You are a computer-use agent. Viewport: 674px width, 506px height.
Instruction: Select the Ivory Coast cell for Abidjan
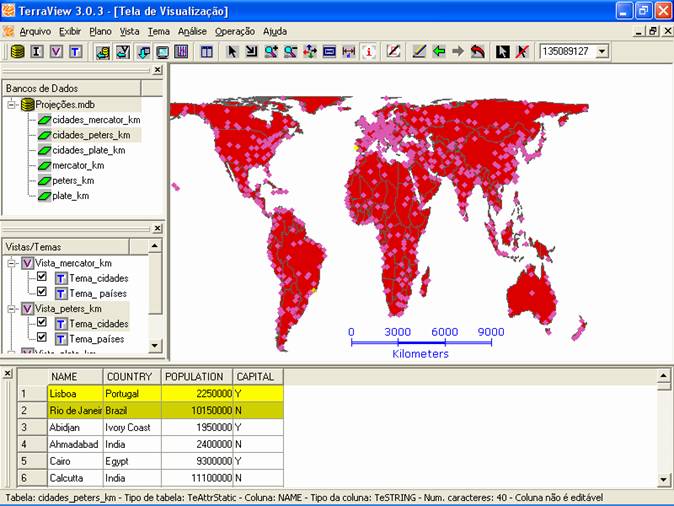pyautogui.click(x=132, y=427)
